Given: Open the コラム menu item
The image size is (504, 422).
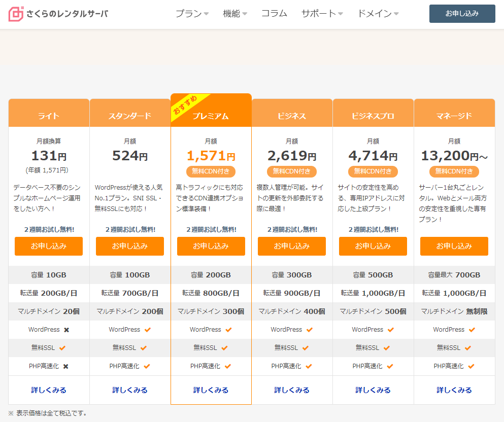Looking at the screenshot, I should click(274, 14).
